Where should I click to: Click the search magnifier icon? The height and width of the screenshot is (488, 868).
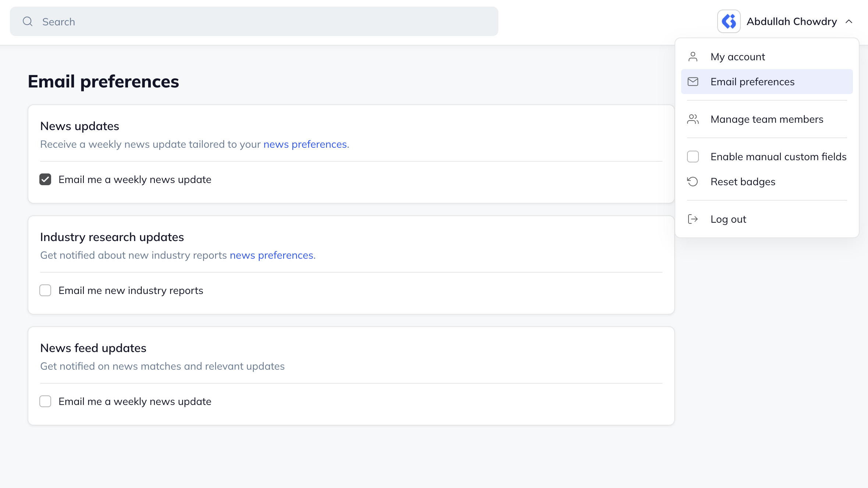(28, 22)
